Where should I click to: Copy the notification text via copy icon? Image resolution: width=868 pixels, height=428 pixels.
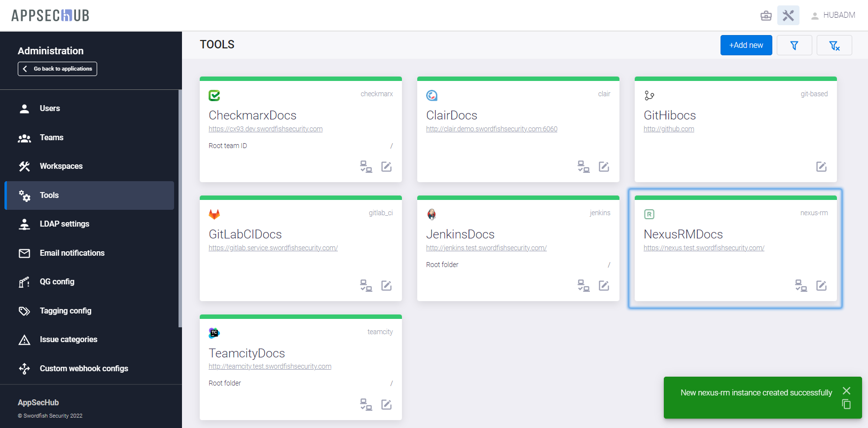[x=846, y=404]
